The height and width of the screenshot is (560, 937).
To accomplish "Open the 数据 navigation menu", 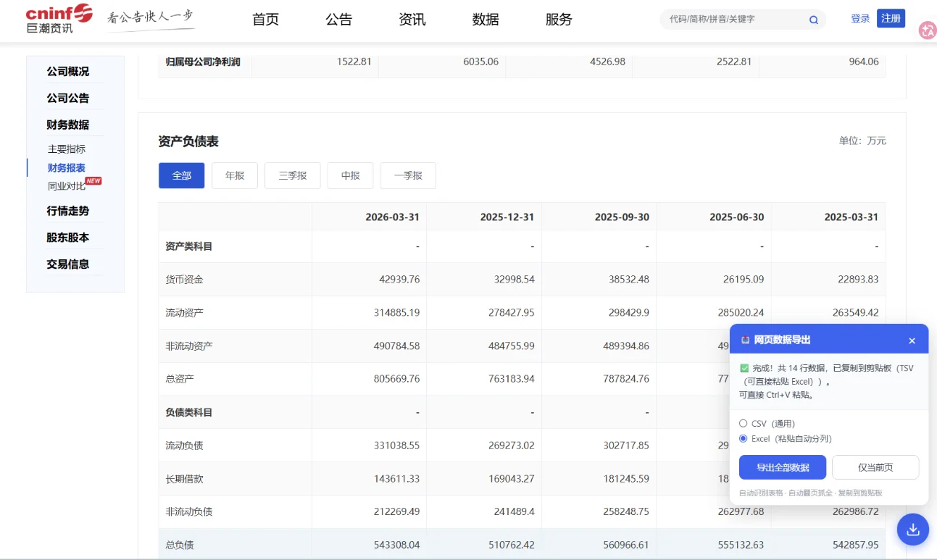I will pyautogui.click(x=485, y=20).
